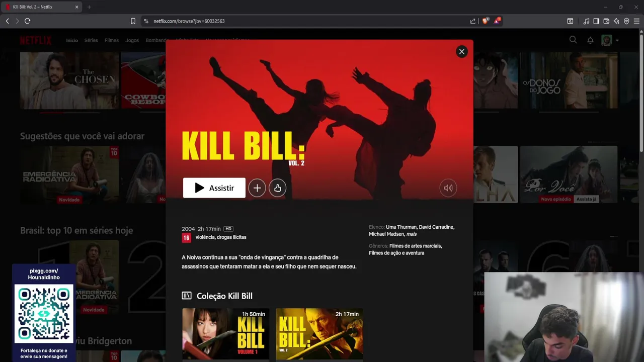This screenshot has width=644, height=362.
Task: Click David Carradine cast link
Action: (437, 227)
